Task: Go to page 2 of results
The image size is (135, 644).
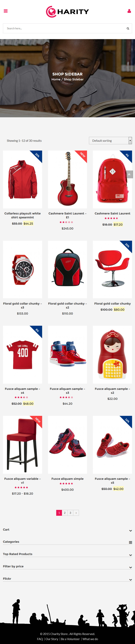Action: 65,513
